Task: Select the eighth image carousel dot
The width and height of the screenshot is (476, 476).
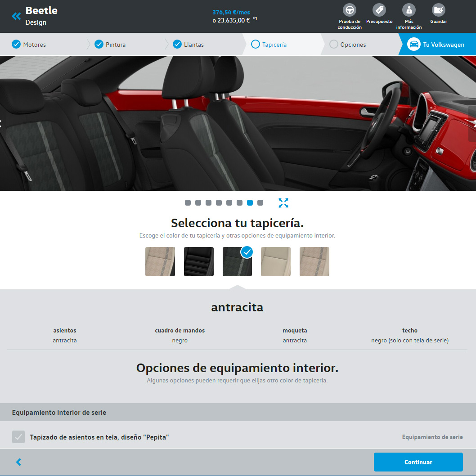Action: pyautogui.click(x=260, y=203)
